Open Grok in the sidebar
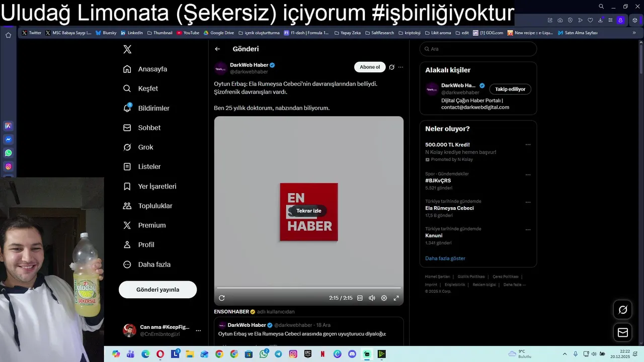 138,147
